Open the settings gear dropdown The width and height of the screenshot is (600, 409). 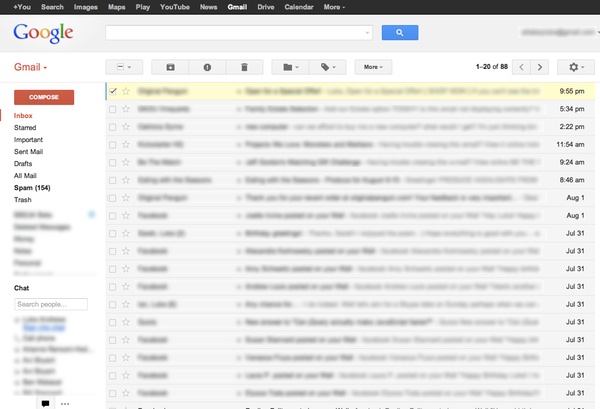click(576, 67)
